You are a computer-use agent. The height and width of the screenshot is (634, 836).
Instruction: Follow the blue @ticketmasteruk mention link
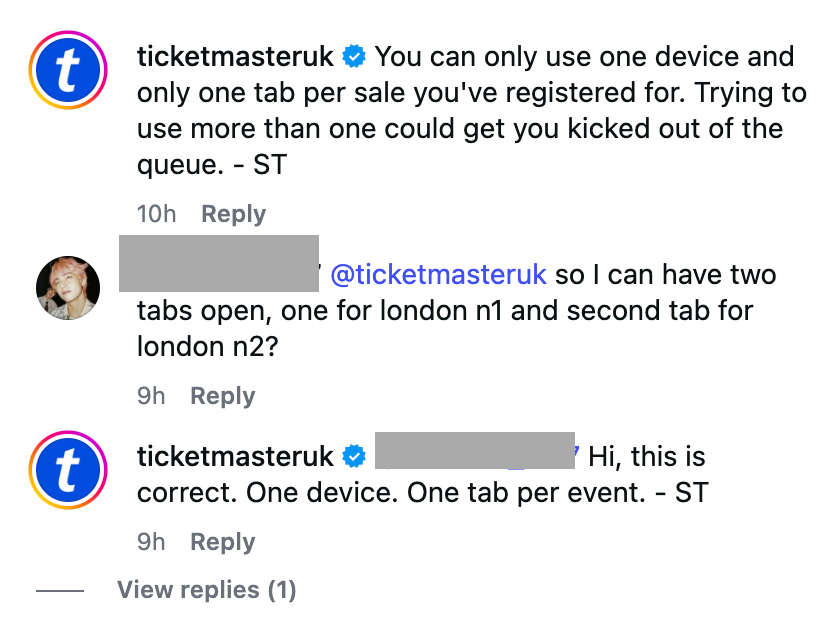438,274
